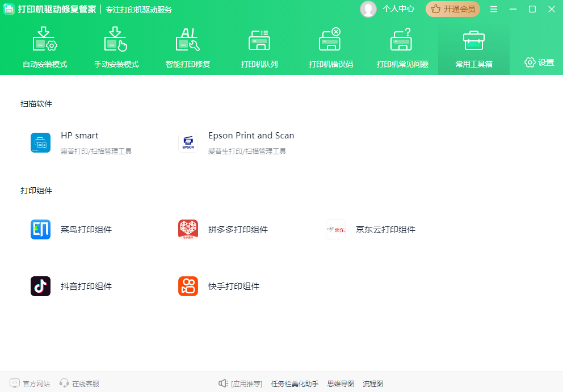This screenshot has height=392, width=563.
Task: Open the hamburger menu in title bar
Action: click(495, 9)
